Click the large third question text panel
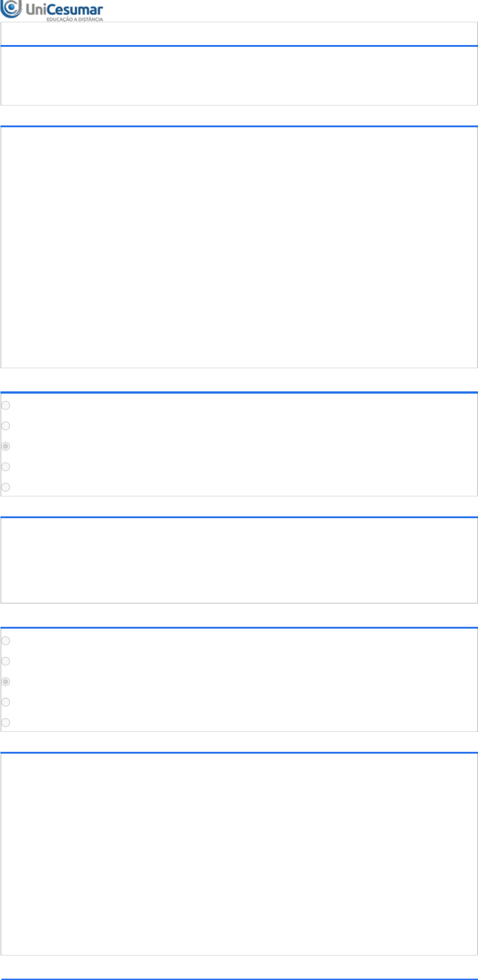 pos(239,854)
